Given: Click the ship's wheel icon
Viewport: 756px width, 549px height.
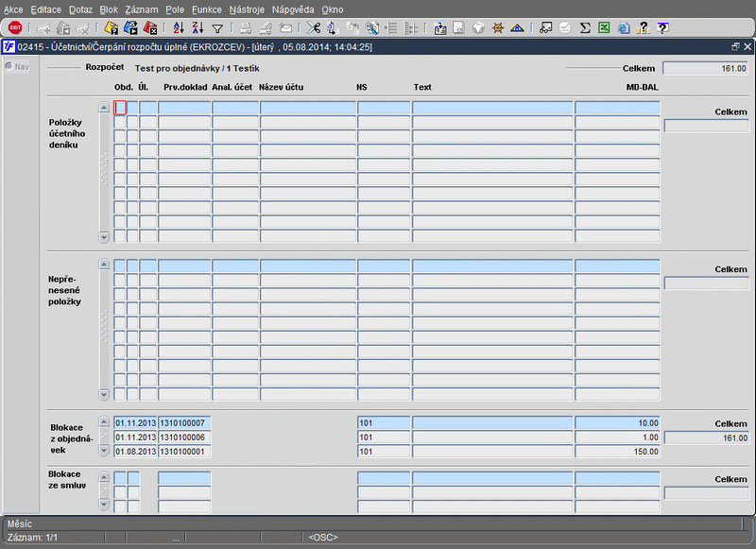Looking at the screenshot, I should [498, 28].
